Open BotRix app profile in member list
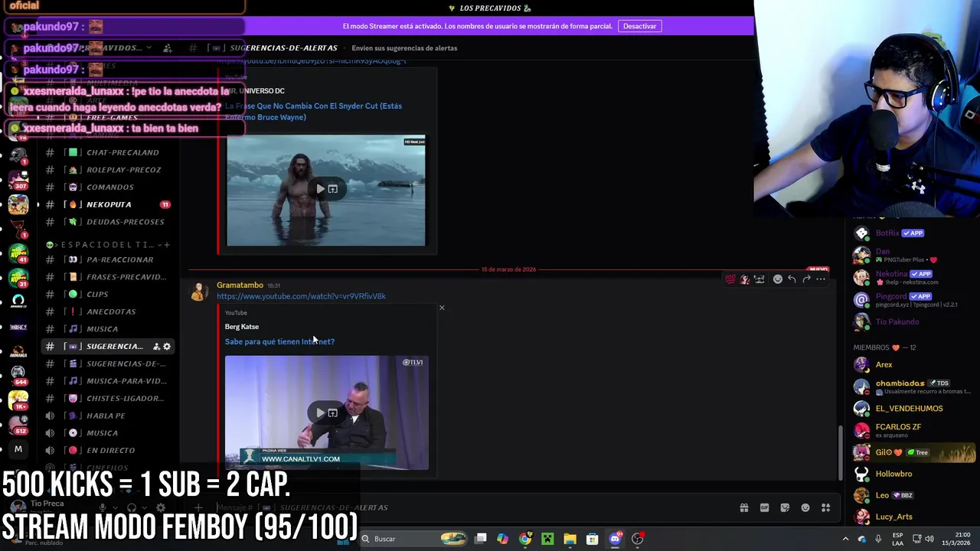Image resolution: width=980 pixels, height=551 pixels. (x=913, y=233)
